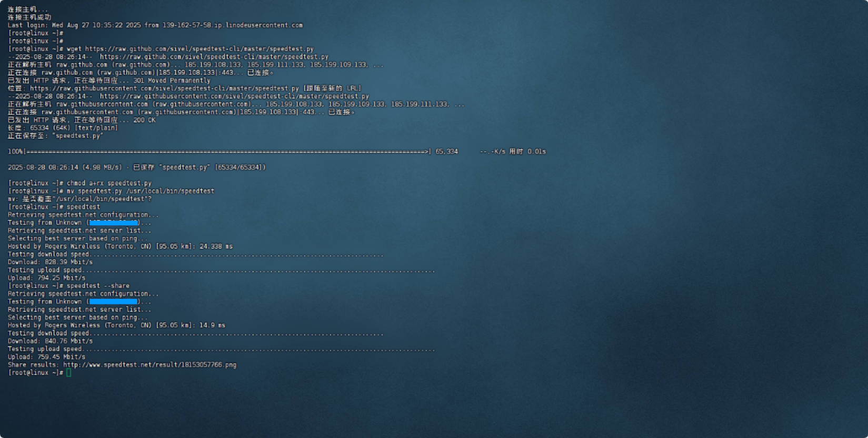Click the 'Download: 840.76 Mbit/s' result
The image size is (868, 438).
(50, 341)
